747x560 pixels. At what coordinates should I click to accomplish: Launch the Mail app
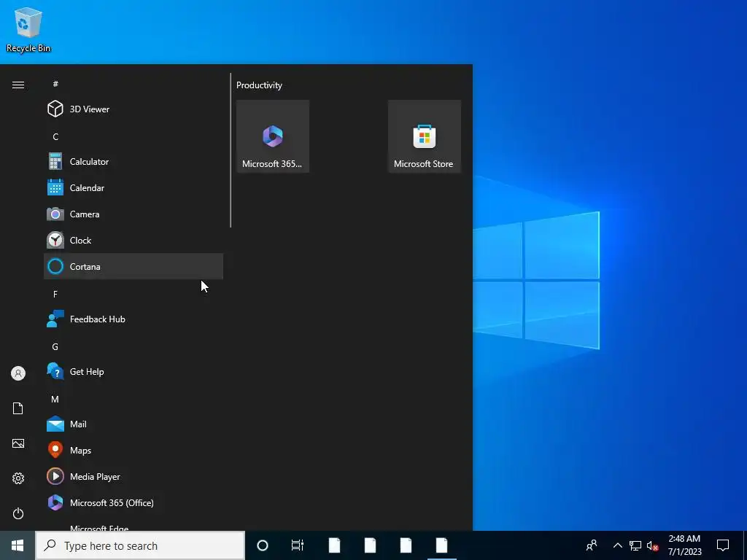133,424
